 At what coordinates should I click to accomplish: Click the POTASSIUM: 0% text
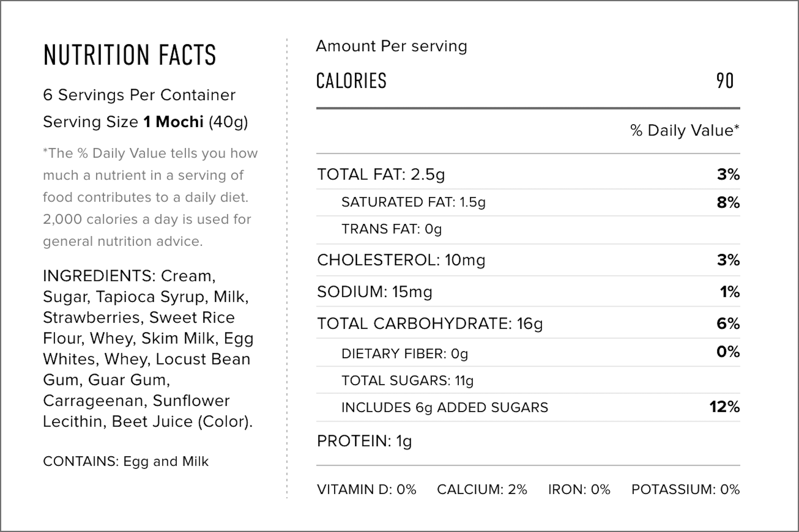click(685, 489)
